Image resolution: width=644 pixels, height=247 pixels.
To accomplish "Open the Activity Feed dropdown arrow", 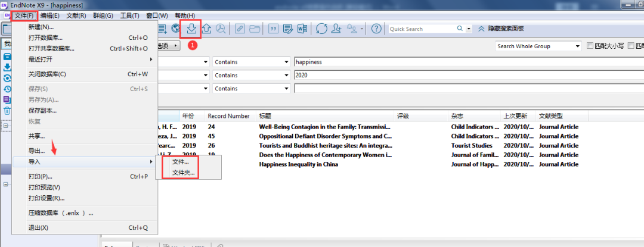I will coord(362,29).
